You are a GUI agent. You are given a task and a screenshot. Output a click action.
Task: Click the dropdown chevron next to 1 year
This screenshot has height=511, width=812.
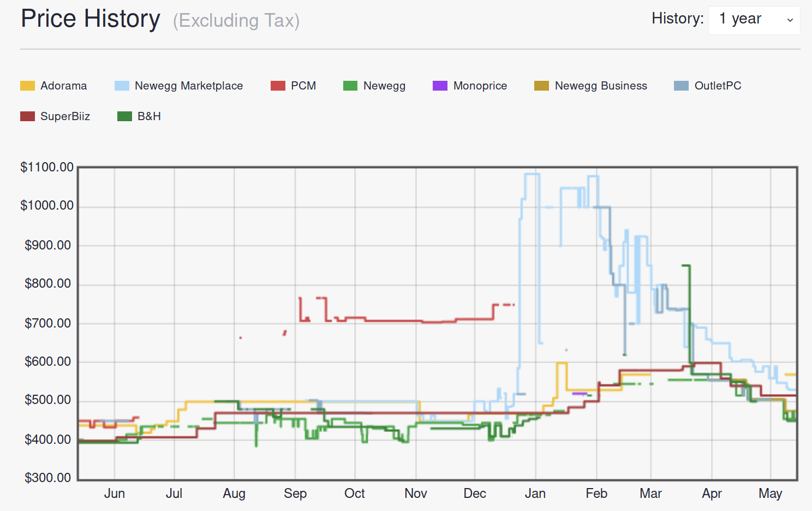pyautogui.click(x=790, y=20)
